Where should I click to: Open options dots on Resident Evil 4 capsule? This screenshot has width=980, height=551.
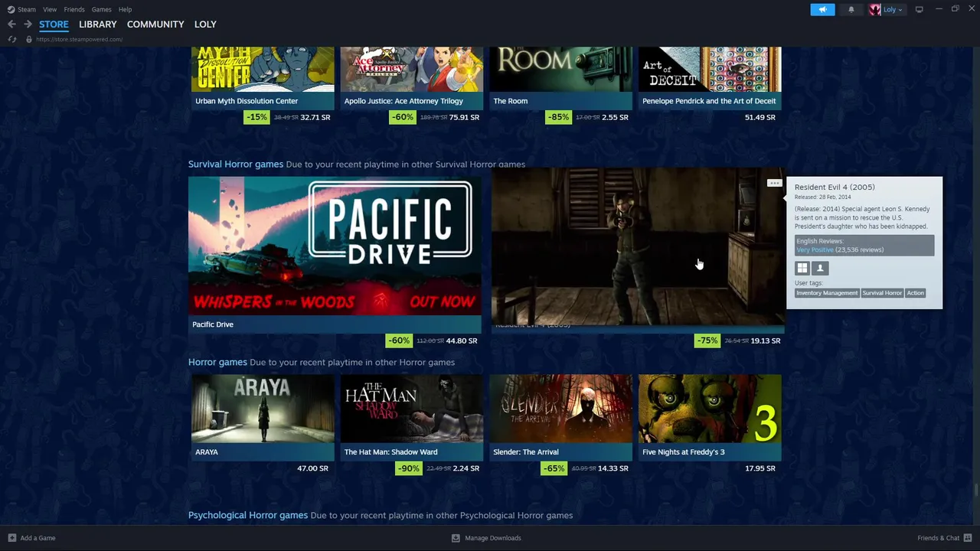pos(774,184)
